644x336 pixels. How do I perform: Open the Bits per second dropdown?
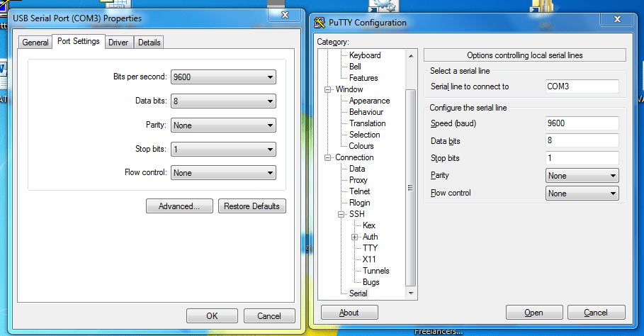click(x=223, y=77)
